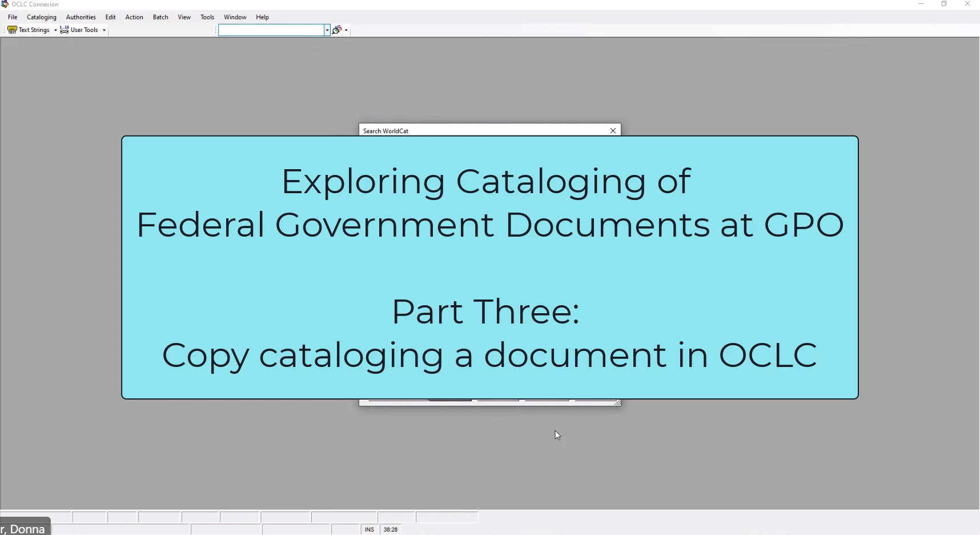Open the User Tools dropdown arrow
Image resolution: width=980 pixels, height=535 pixels.
[x=104, y=30]
